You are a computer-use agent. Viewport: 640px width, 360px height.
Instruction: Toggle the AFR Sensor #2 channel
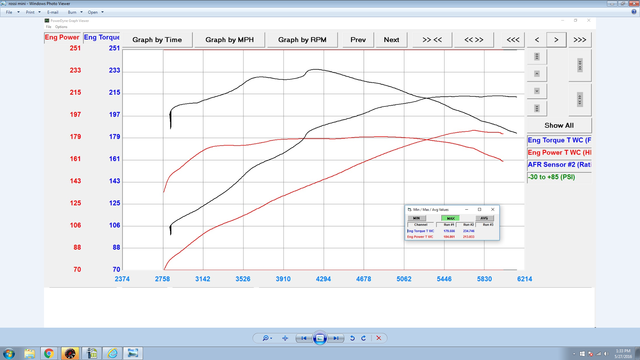(x=559, y=165)
